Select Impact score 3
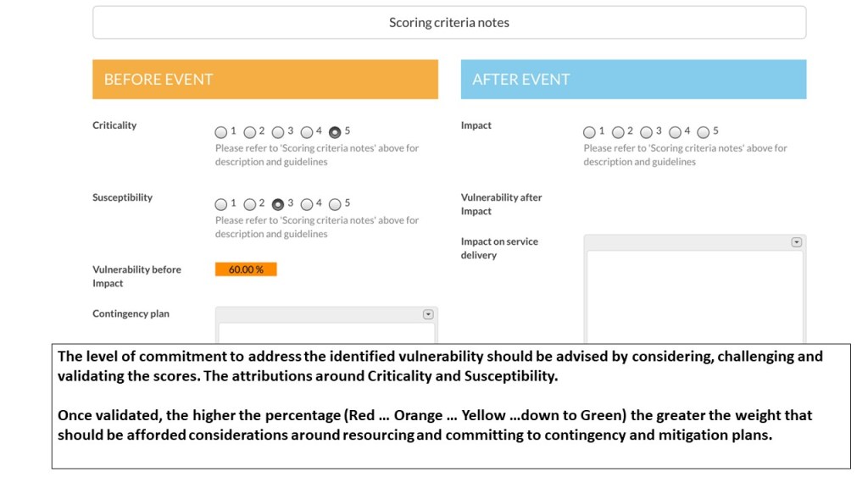Screen dimensions: 868x488 [x=647, y=132]
